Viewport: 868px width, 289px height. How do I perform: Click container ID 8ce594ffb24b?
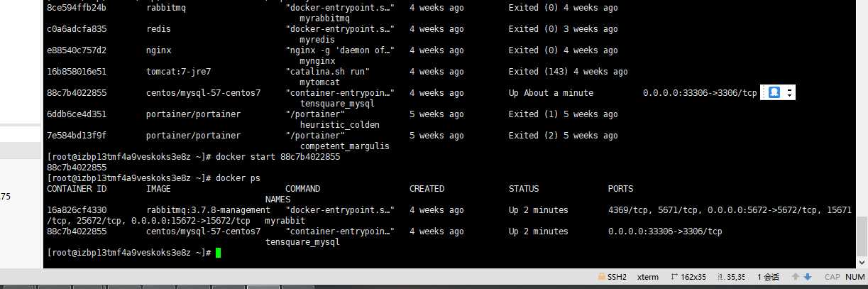click(x=77, y=8)
